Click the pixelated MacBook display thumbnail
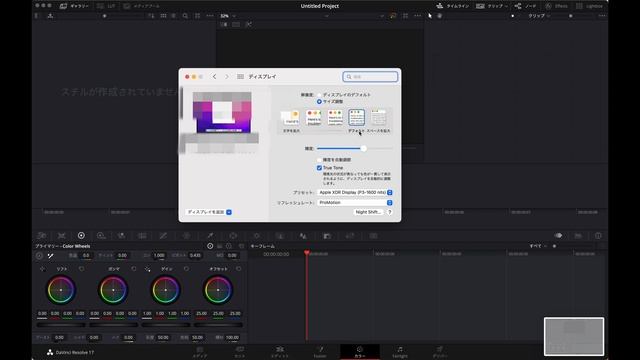The height and width of the screenshot is (360, 640). click(222, 113)
